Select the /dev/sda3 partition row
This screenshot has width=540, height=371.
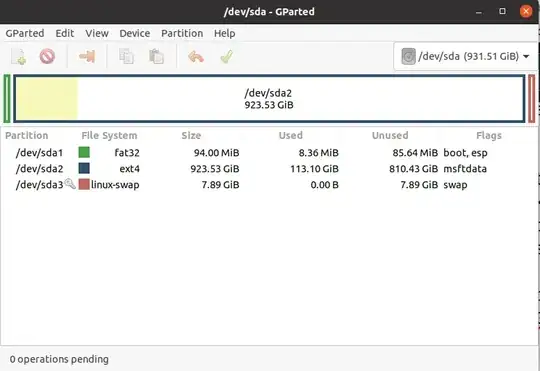tap(269, 185)
